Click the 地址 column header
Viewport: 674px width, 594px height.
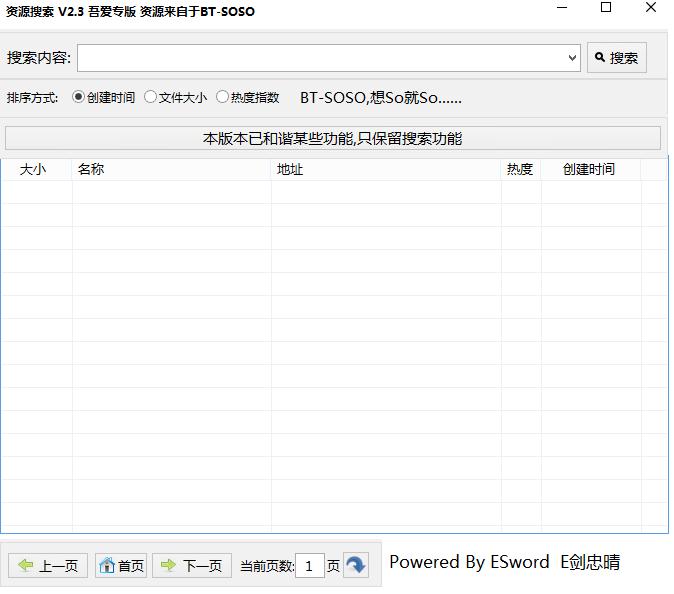386,169
